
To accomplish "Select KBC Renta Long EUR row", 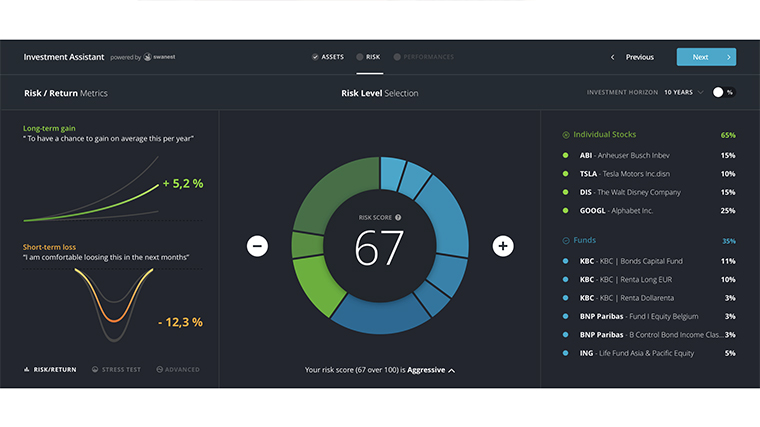I will (649, 280).
